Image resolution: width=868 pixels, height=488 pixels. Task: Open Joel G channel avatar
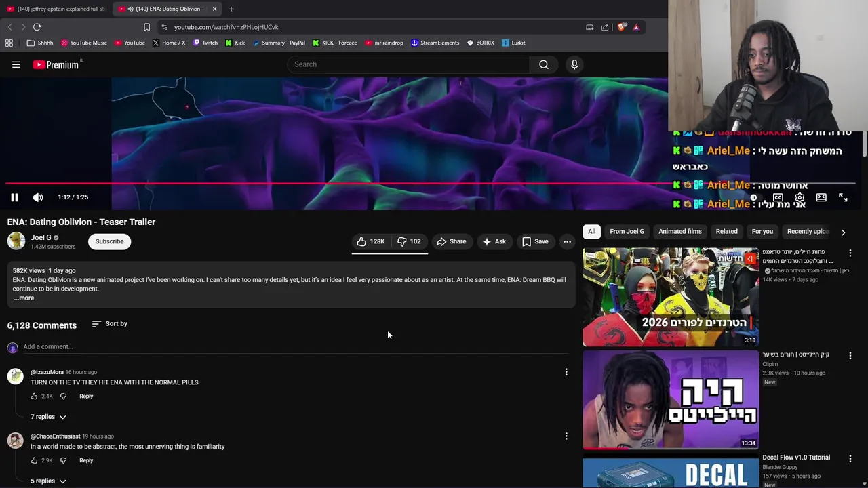click(x=16, y=241)
